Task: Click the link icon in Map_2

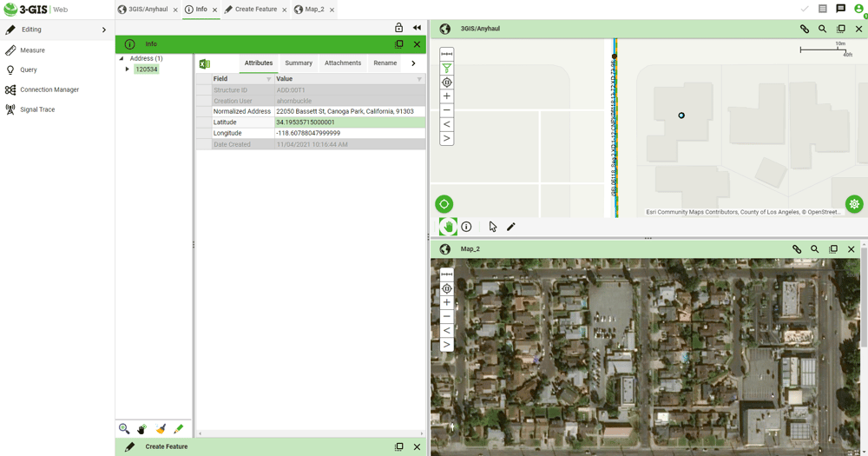Action: (797, 249)
